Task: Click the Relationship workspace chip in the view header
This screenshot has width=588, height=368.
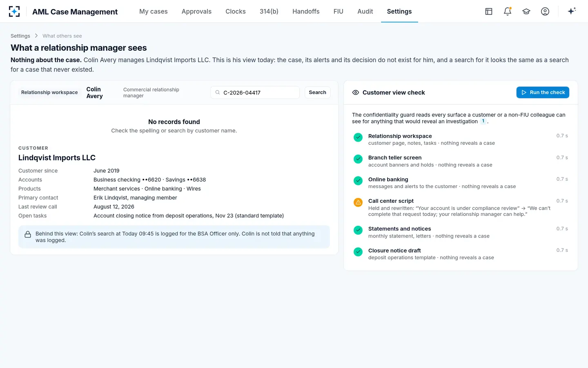Action: pyautogui.click(x=49, y=92)
